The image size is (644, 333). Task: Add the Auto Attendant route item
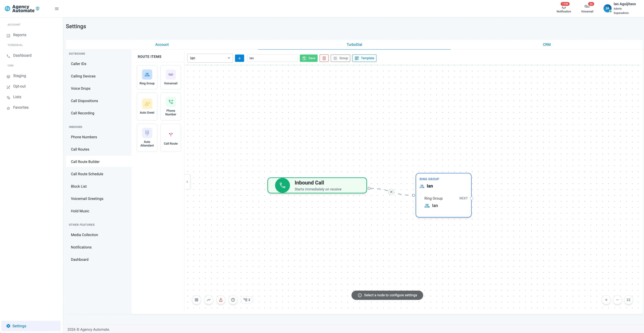click(x=147, y=138)
